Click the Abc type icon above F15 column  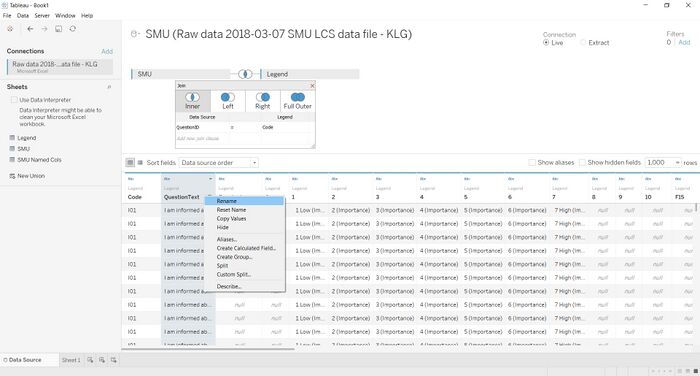[678, 179]
